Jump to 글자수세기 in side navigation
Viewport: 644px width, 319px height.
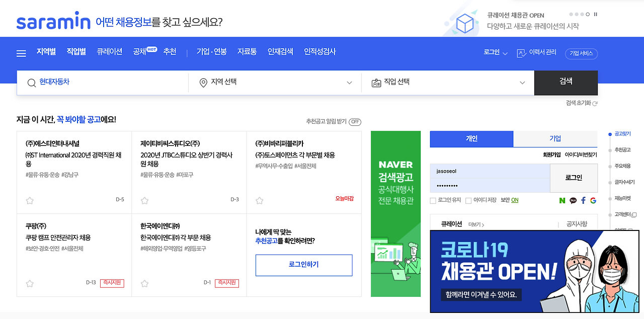point(624,182)
